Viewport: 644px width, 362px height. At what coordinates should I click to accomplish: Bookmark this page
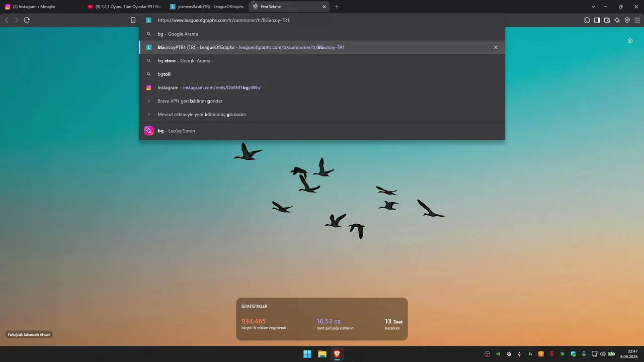(x=133, y=20)
